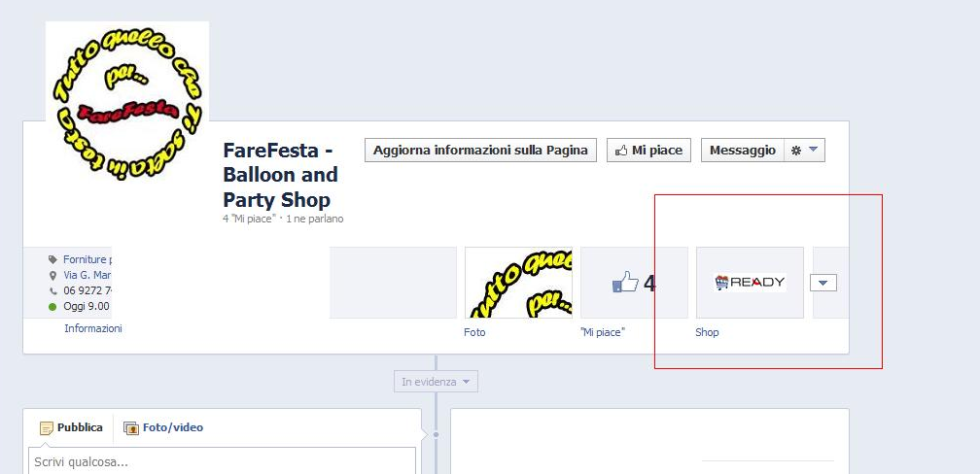This screenshot has width=980, height=474.
Task: Open the READY shop app tile
Action: click(750, 283)
